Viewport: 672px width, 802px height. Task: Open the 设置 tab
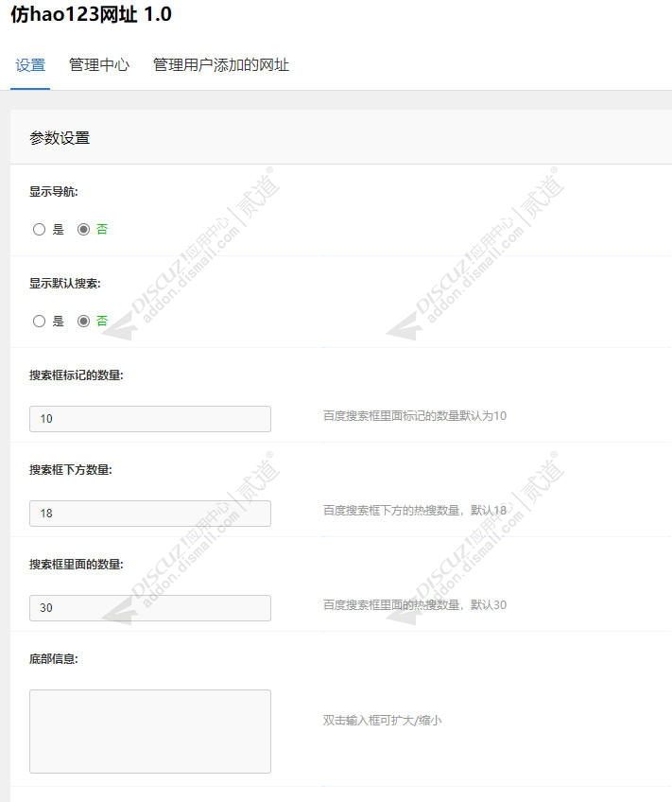[30, 65]
